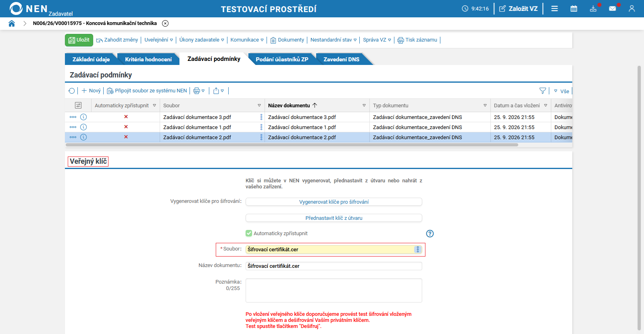This screenshot has width=644, height=334.
Task: Open row actions for Zadávací dokumentace 1.pdf
Action: pos(73,127)
